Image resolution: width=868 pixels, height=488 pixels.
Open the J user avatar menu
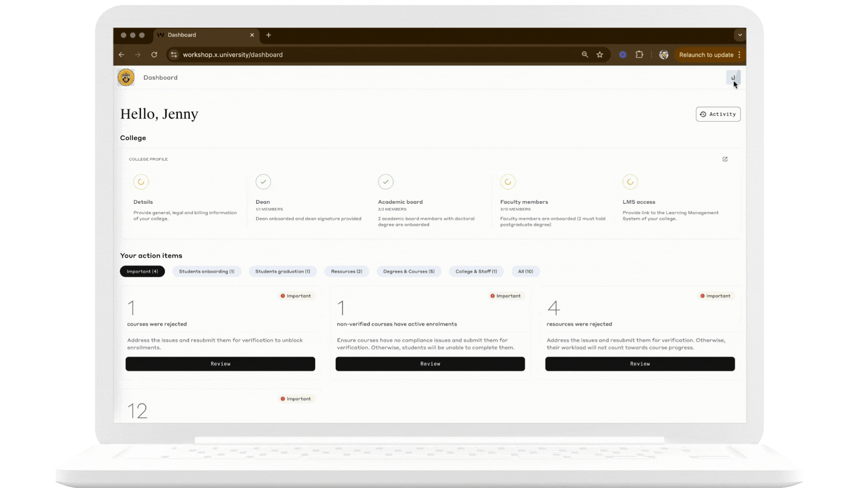tap(733, 77)
